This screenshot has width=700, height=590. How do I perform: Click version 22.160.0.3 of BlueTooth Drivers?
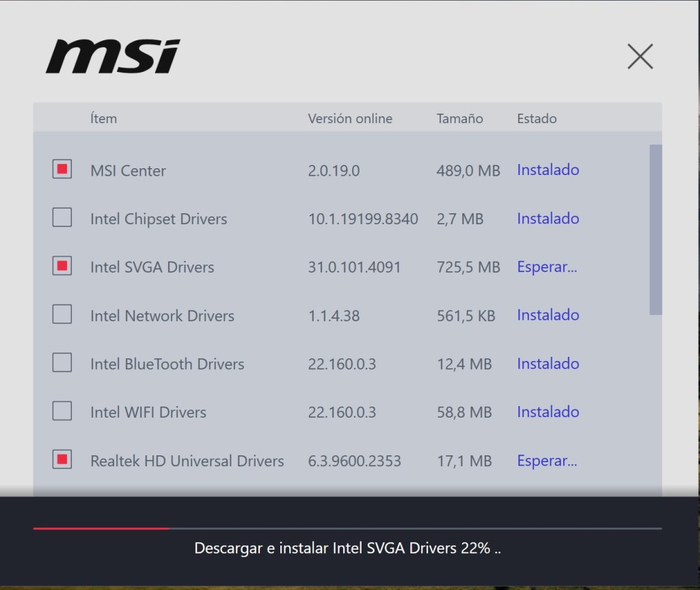(x=342, y=364)
